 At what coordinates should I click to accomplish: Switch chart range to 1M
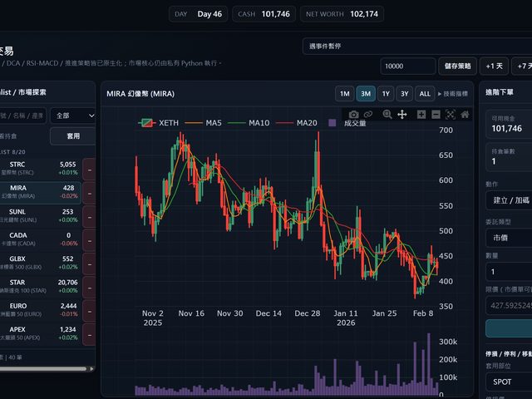tap(345, 94)
